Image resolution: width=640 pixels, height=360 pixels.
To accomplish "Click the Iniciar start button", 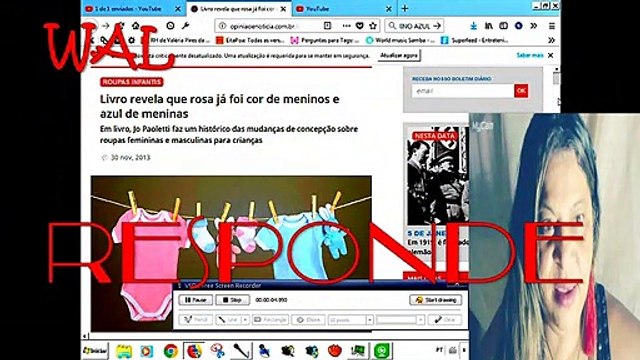I will (96, 351).
